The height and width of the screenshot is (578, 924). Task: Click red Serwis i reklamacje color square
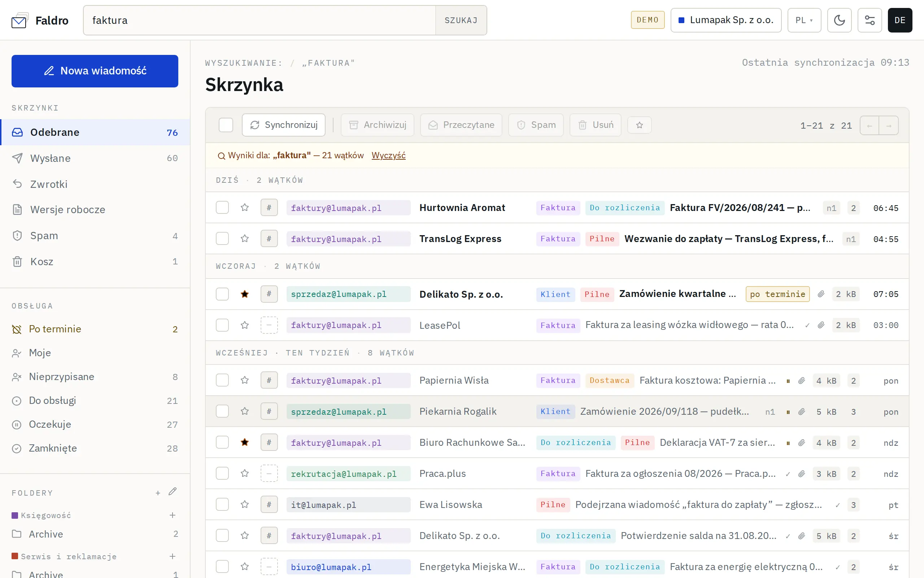tap(15, 556)
